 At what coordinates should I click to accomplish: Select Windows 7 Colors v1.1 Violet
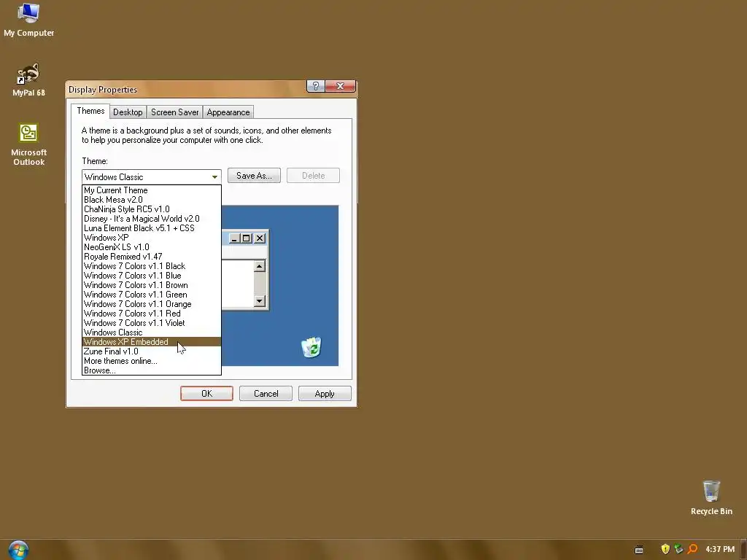pos(152,323)
